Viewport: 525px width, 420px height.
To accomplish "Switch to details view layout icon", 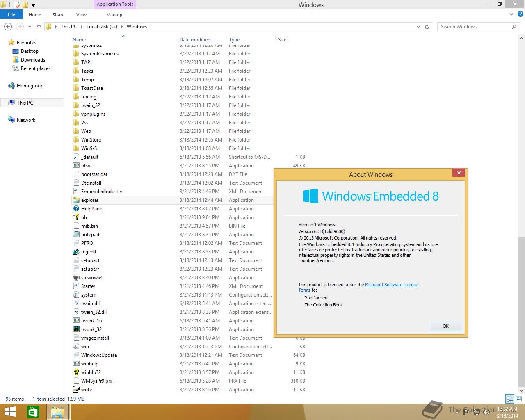I will [x=510, y=399].
